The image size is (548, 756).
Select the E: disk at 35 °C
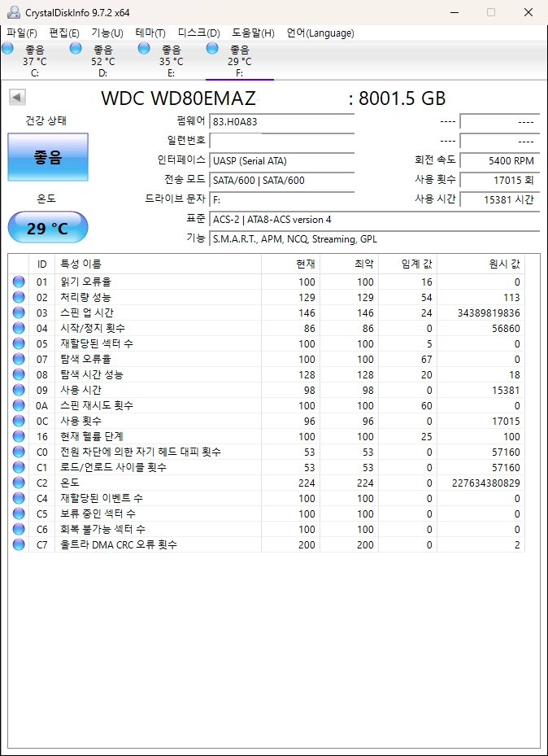(x=171, y=61)
